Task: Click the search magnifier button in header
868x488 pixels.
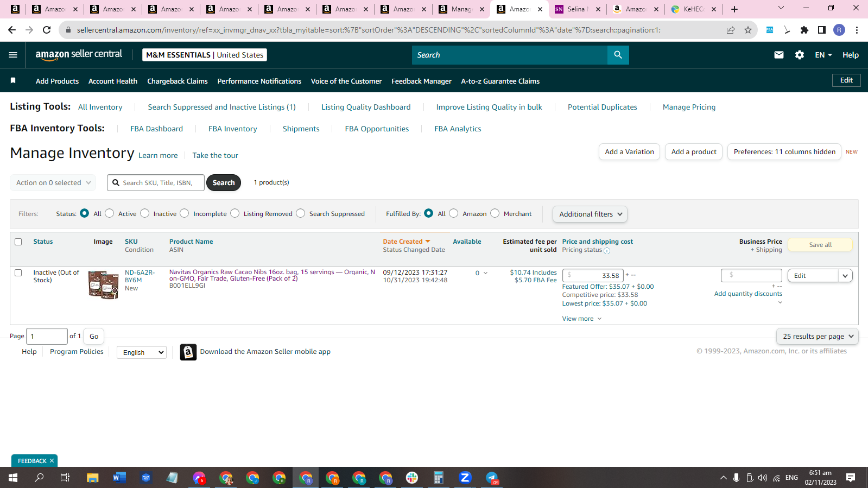Action: click(618, 55)
